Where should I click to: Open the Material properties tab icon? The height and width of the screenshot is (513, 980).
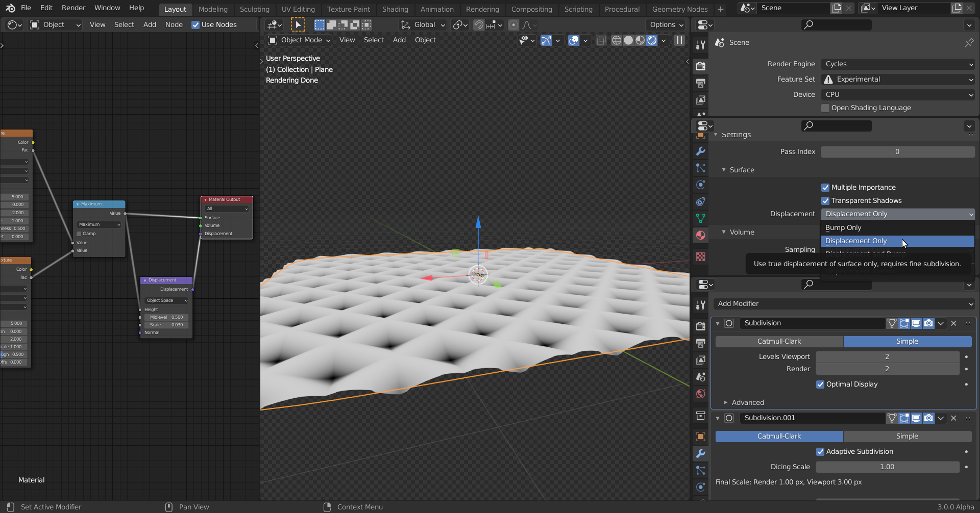pyautogui.click(x=700, y=235)
